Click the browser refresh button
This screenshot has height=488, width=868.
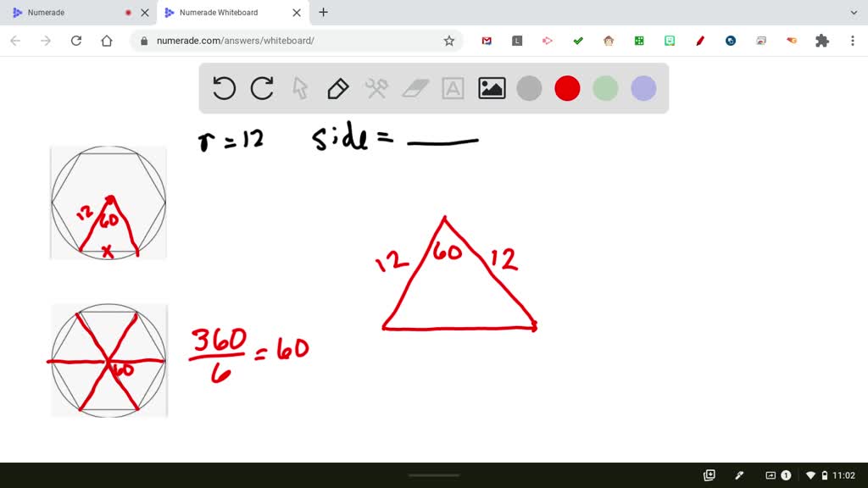tap(76, 40)
